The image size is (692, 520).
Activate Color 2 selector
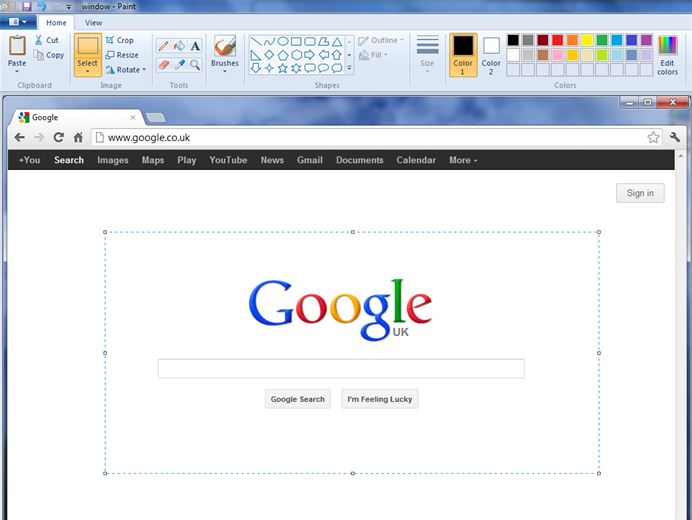pos(491,55)
